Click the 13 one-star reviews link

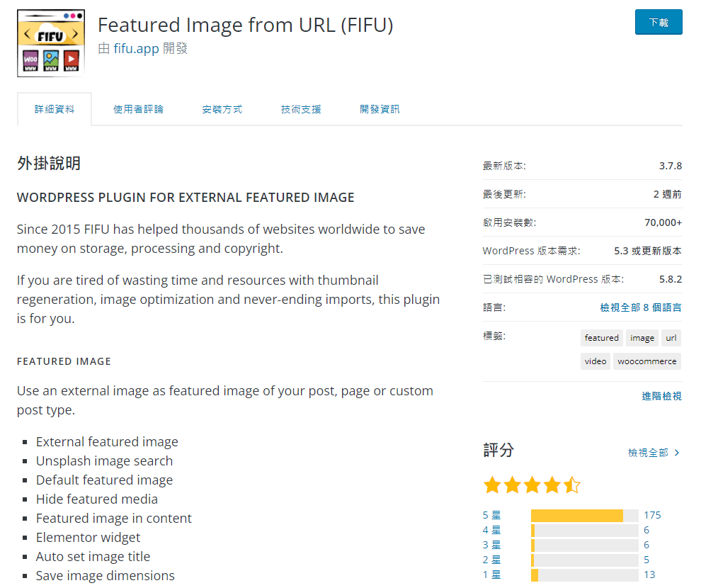pyautogui.click(x=649, y=575)
